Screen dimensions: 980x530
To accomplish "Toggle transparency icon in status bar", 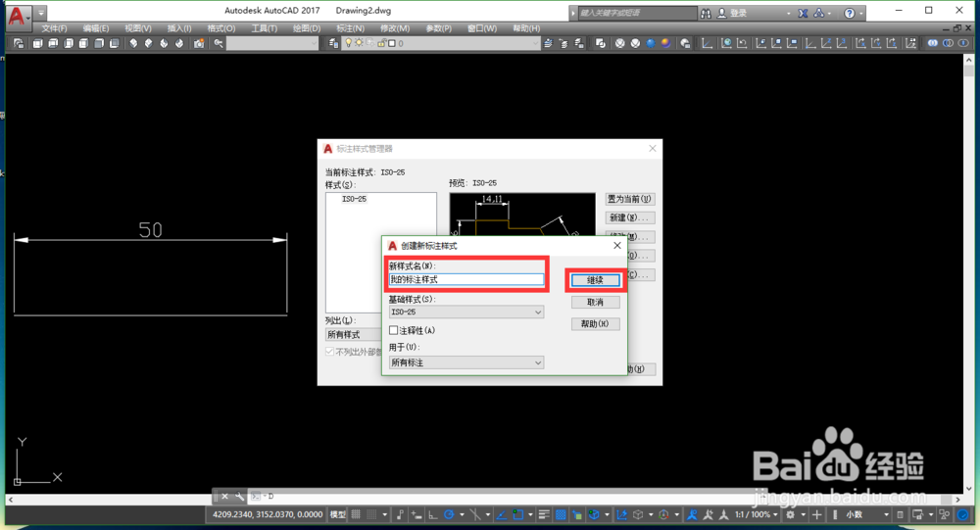I will click(x=561, y=514).
